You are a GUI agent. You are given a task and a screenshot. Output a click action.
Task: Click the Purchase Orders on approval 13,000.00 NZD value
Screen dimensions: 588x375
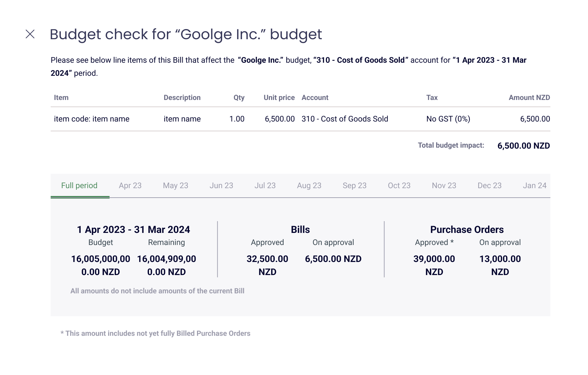click(500, 265)
